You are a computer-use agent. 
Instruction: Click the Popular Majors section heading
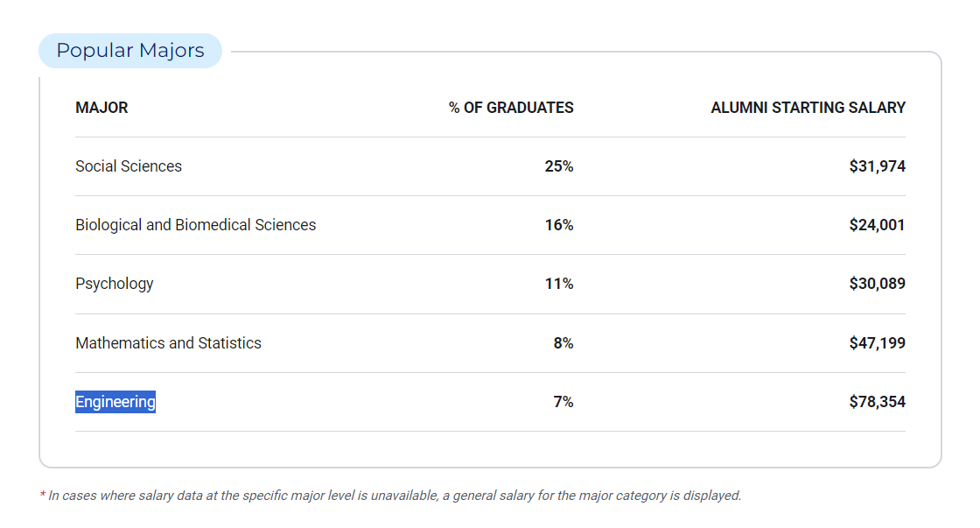[x=130, y=51]
